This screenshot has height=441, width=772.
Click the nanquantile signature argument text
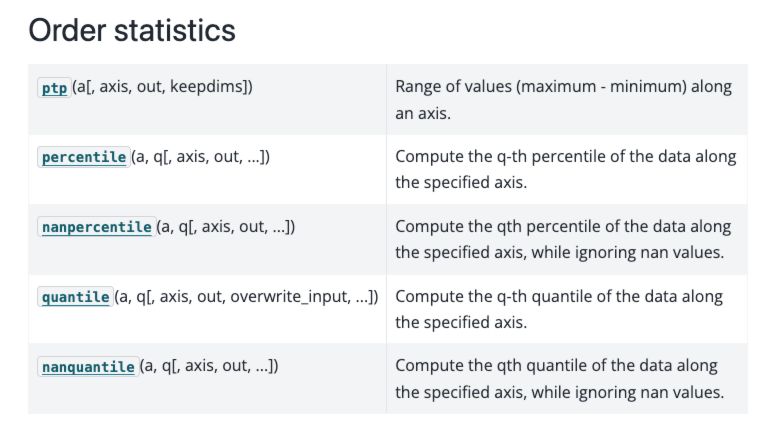click(209, 367)
